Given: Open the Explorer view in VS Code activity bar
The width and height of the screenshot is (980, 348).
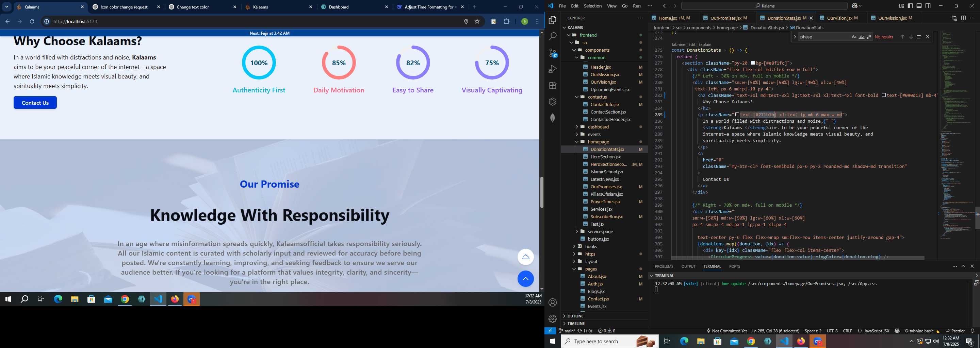Looking at the screenshot, I should point(552,20).
